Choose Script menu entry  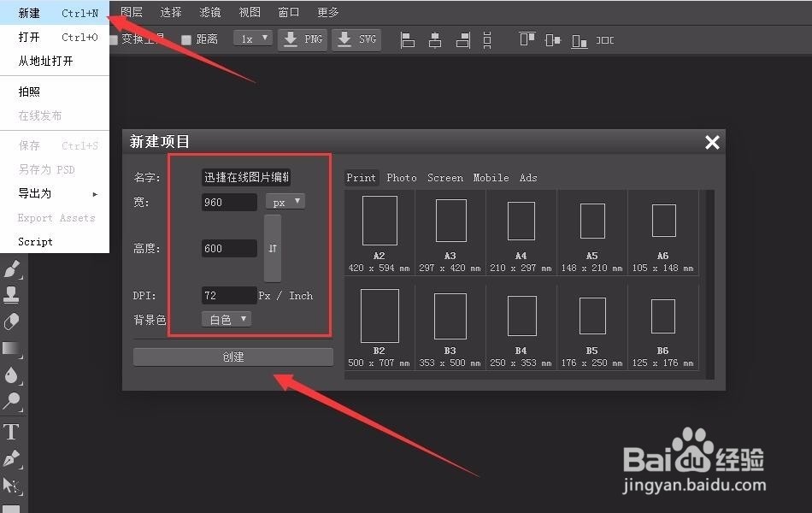coord(55,241)
